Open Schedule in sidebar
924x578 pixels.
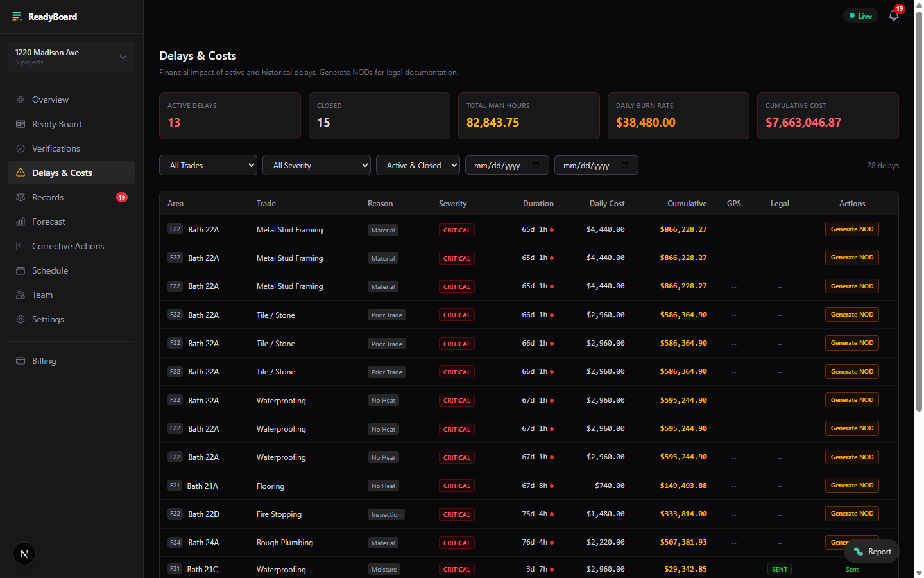71,270
